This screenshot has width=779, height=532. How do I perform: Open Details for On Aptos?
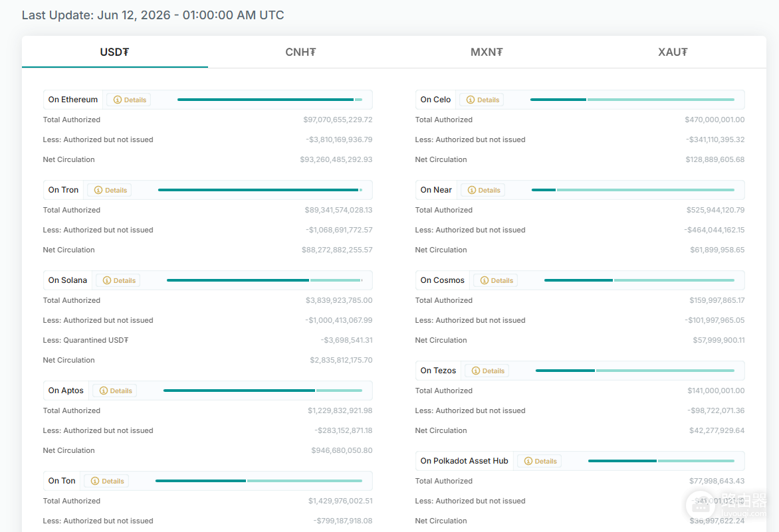115,391
